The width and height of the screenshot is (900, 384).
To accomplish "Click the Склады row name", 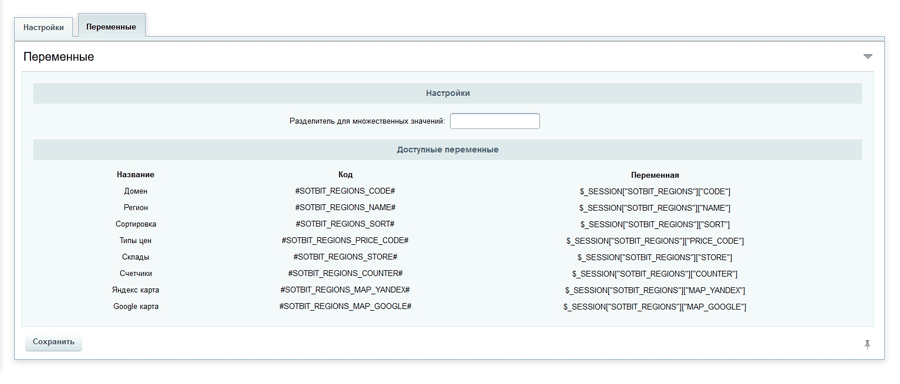I will [135, 257].
